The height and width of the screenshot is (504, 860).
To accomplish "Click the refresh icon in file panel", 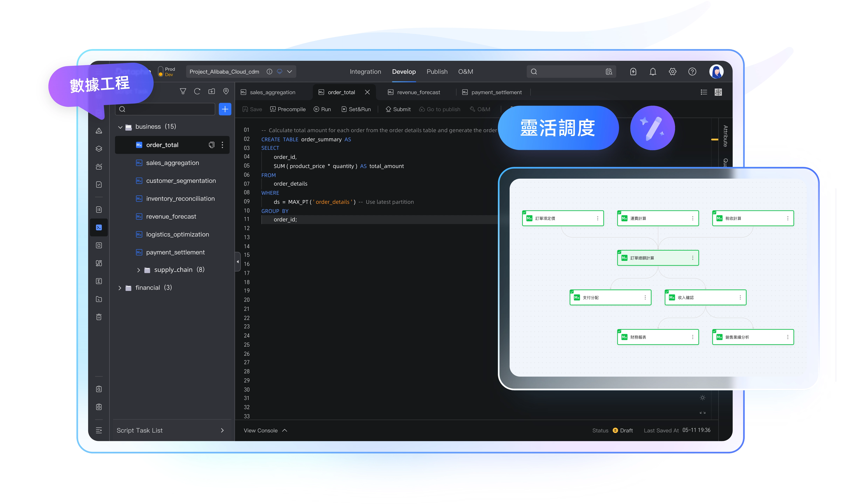I will point(197,91).
